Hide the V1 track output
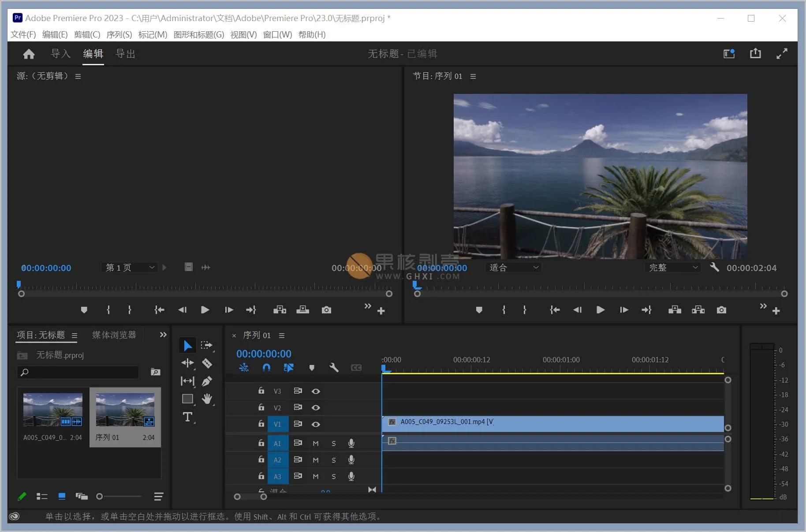Viewport: 806px width, 532px height. coord(316,424)
